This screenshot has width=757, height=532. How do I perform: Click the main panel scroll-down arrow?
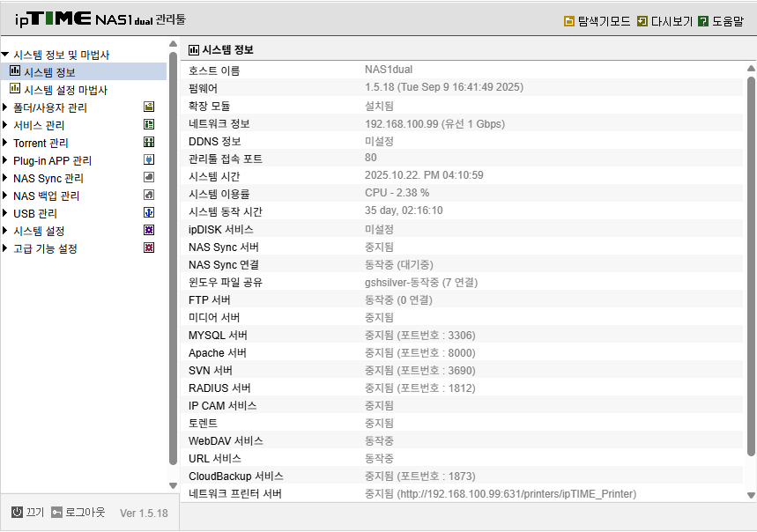pyautogui.click(x=751, y=496)
